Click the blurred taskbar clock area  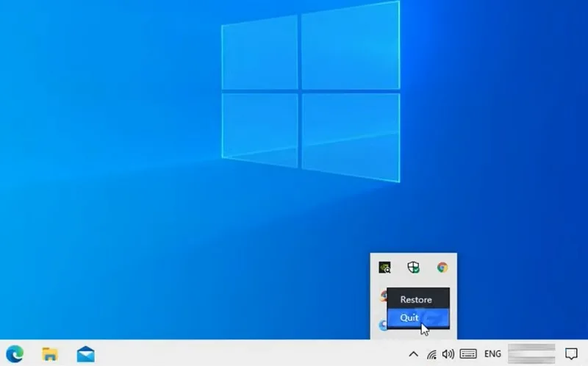tap(531, 354)
